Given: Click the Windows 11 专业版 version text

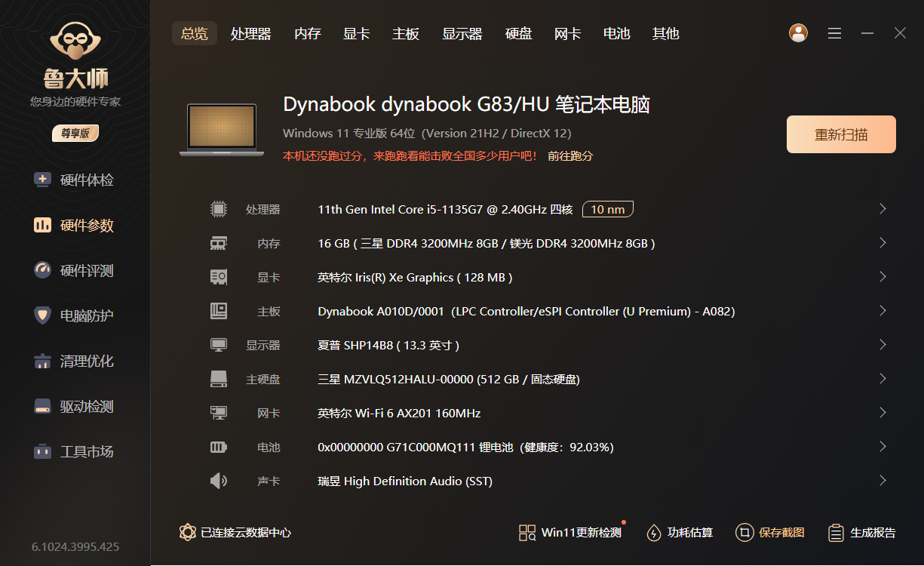Looking at the screenshot, I should tap(427, 134).
